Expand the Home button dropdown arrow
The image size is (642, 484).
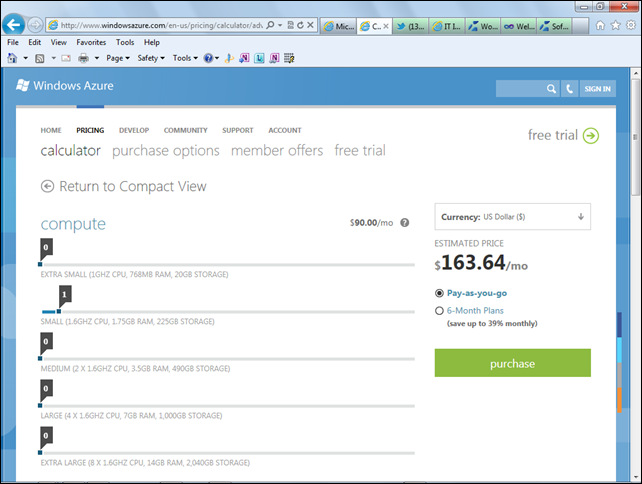25,58
